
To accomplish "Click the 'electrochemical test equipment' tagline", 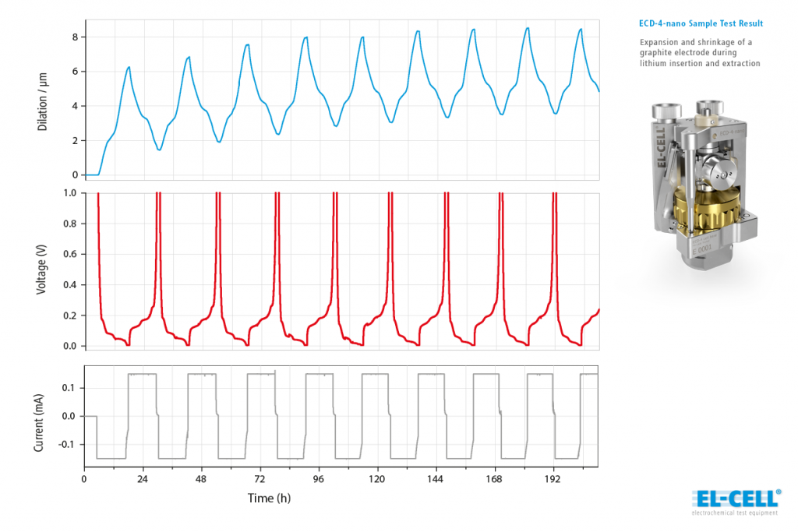I will click(x=736, y=513).
